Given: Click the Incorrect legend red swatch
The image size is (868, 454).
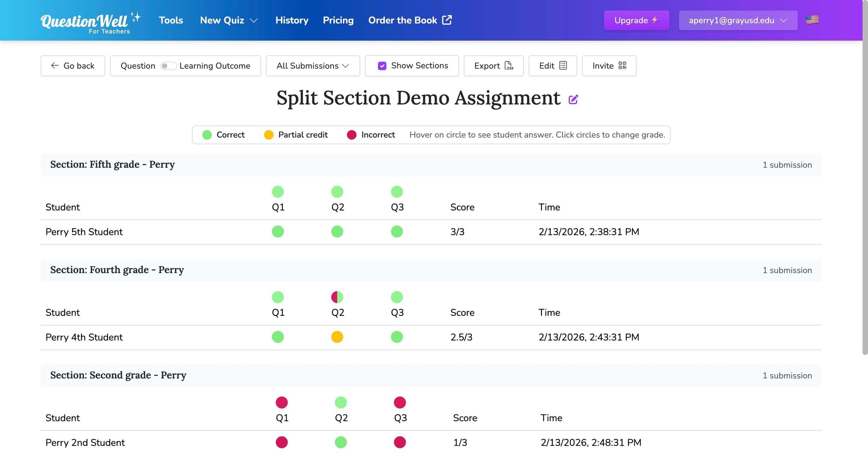Looking at the screenshot, I should click(352, 135).
